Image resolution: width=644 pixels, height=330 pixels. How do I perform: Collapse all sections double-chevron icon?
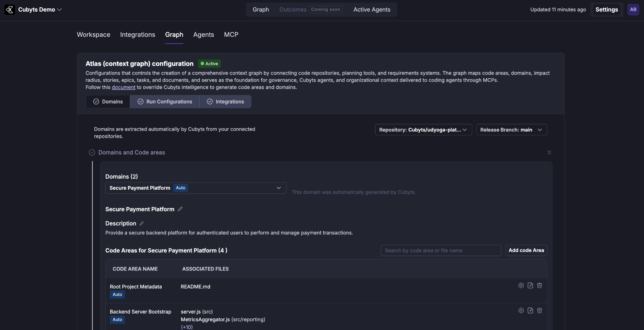click(x=549, y=152)
